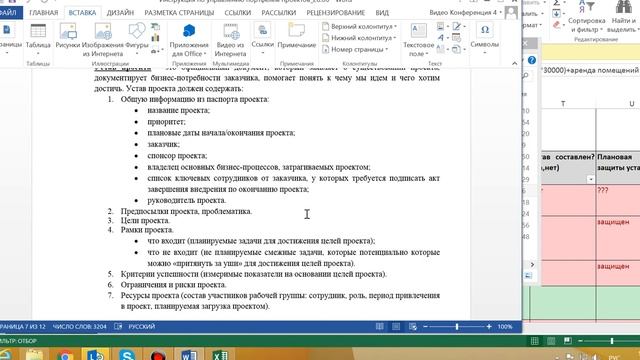
Task: Select Excel page layout view icon
Action: (551, 341)
